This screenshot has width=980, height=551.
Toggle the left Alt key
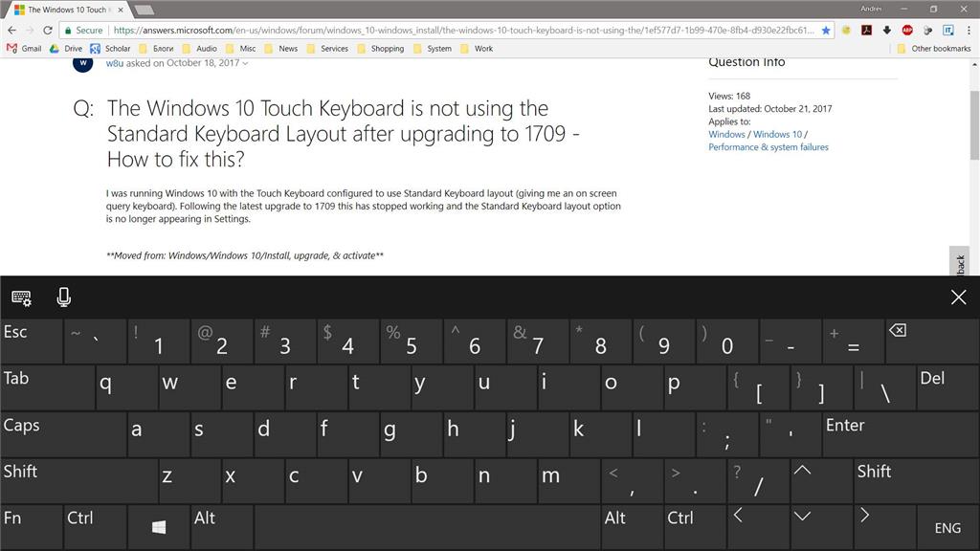[222, 527]
